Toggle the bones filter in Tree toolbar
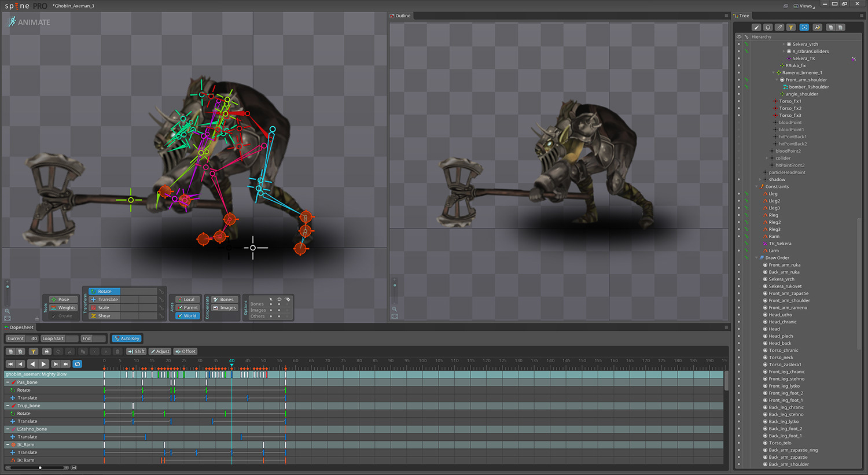The height and width of the screenshot is (475, 868). [756, 27]
